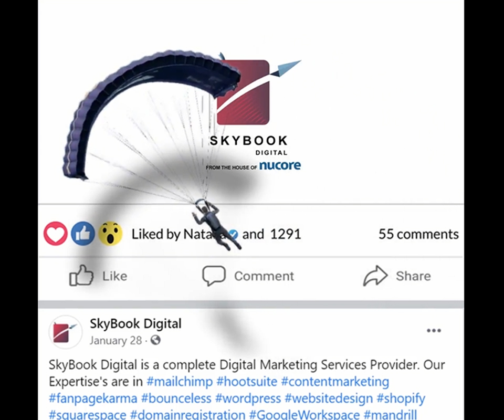Viewport: 504px width, 420px height.
Task: Open the #mailchimp hashtag
Action: click(x=180, y=382)
